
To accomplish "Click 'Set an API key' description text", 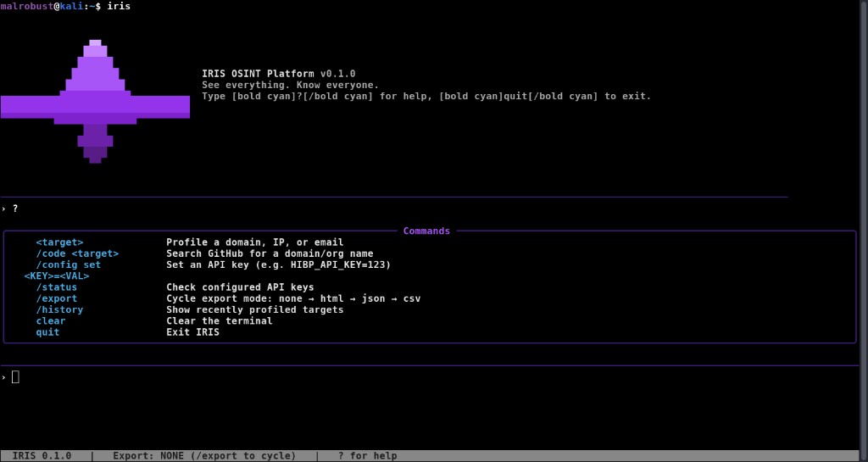I will tap(279, 264).
